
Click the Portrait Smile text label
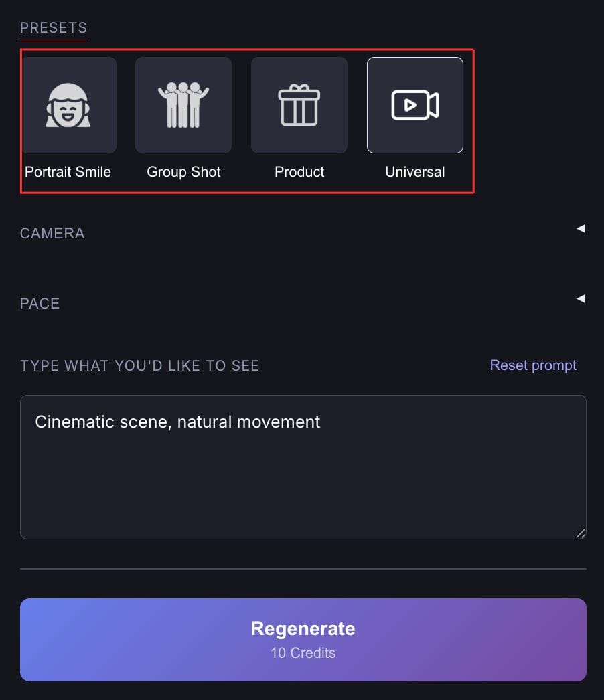[x=68, y=172]
